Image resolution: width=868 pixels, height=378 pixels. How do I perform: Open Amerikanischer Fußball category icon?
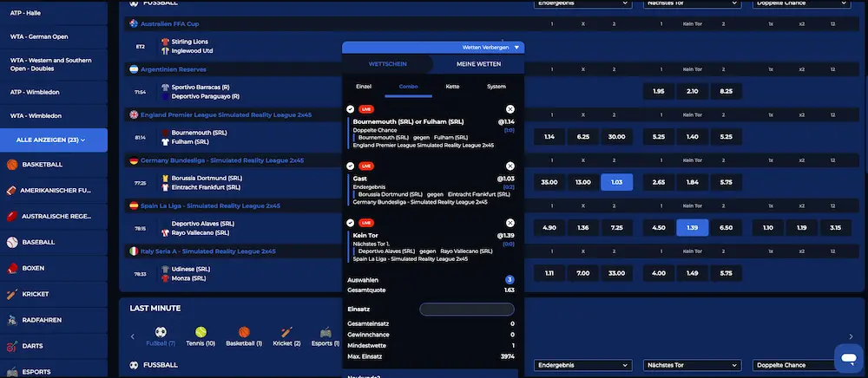pos(11,191)
